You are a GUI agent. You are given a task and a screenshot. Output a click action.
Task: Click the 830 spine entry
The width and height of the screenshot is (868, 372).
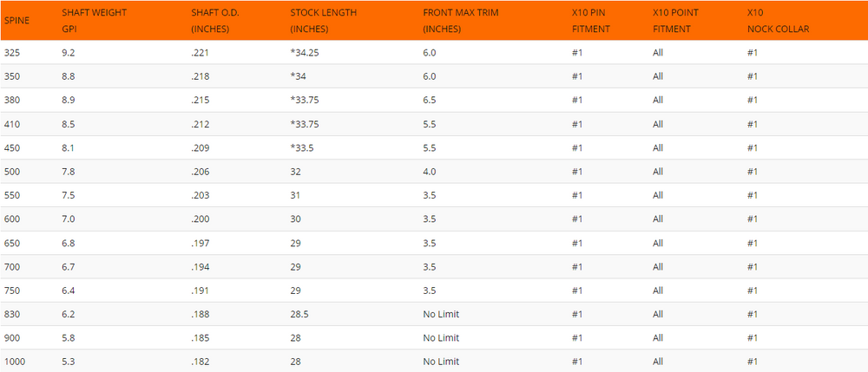(12, 313)
